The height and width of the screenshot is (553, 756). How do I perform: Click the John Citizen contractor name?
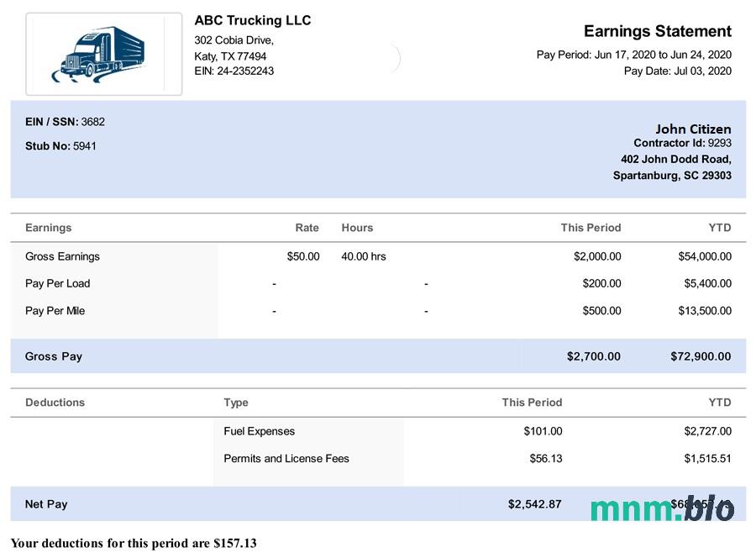[x=693, y=129]
